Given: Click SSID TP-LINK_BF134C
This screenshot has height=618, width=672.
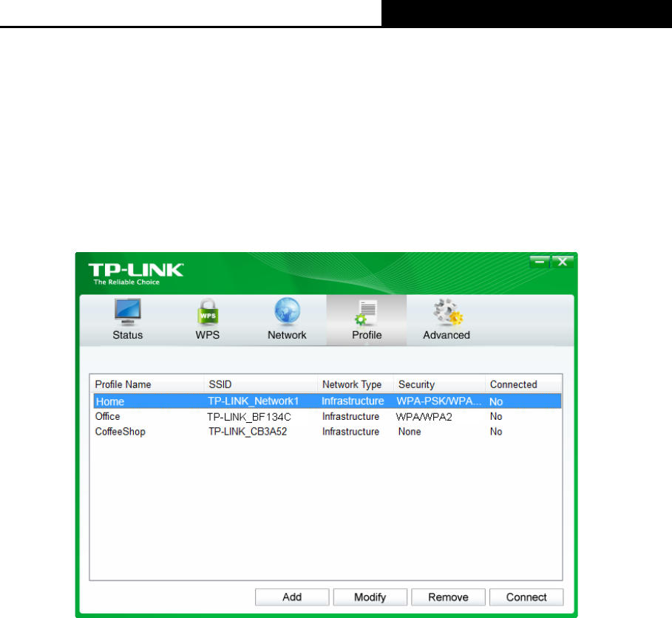Looking at the screenshot, I should (x=249, y=417).
